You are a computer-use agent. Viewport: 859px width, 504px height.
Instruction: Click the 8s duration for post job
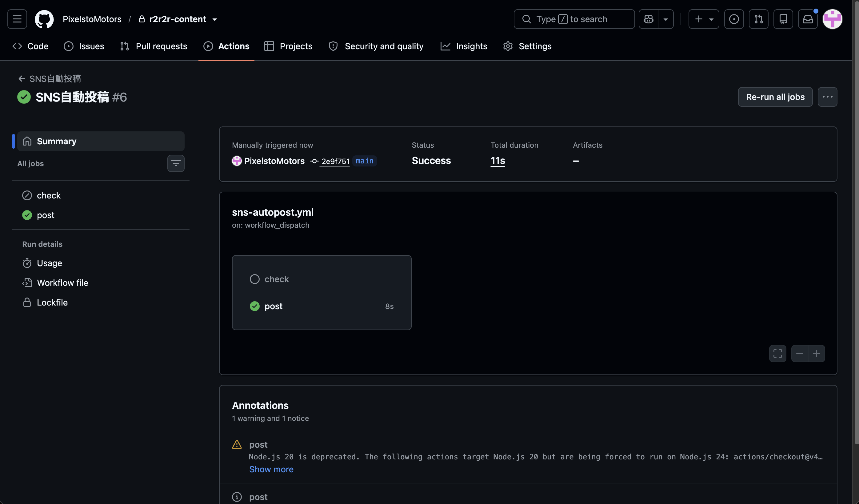click(x=389, y=306)
